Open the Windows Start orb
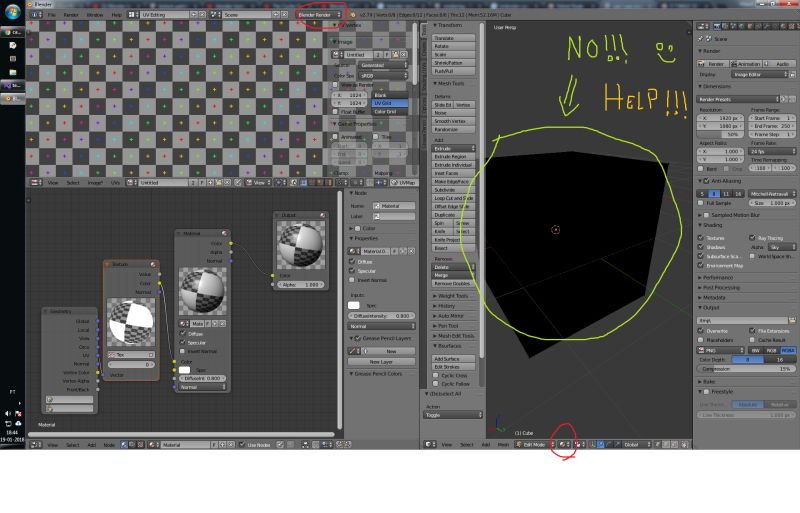 (12, 11)
